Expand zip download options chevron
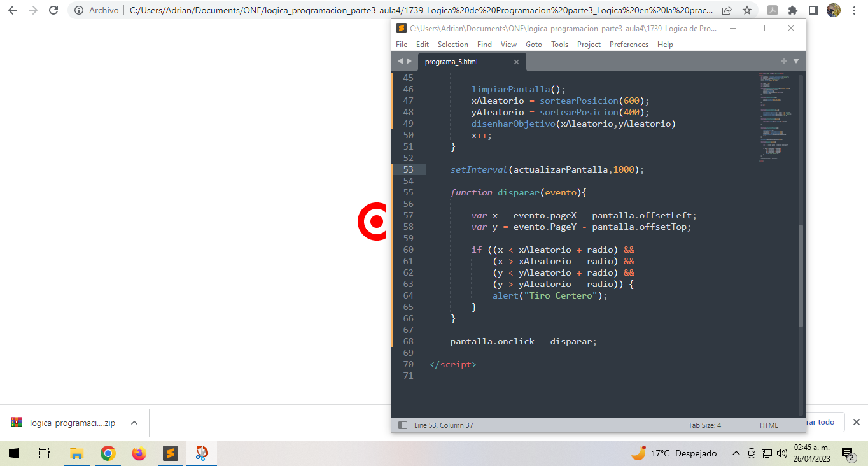The image size is (868, 466). [x=134, y=423]
